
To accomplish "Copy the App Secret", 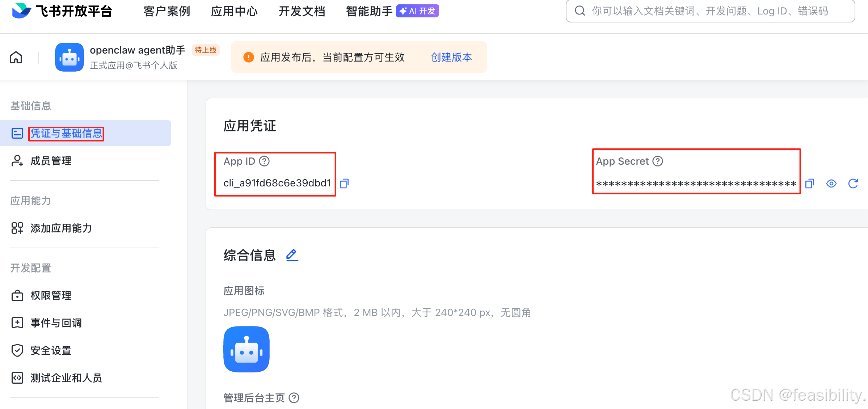I will (x=810, y=184).
